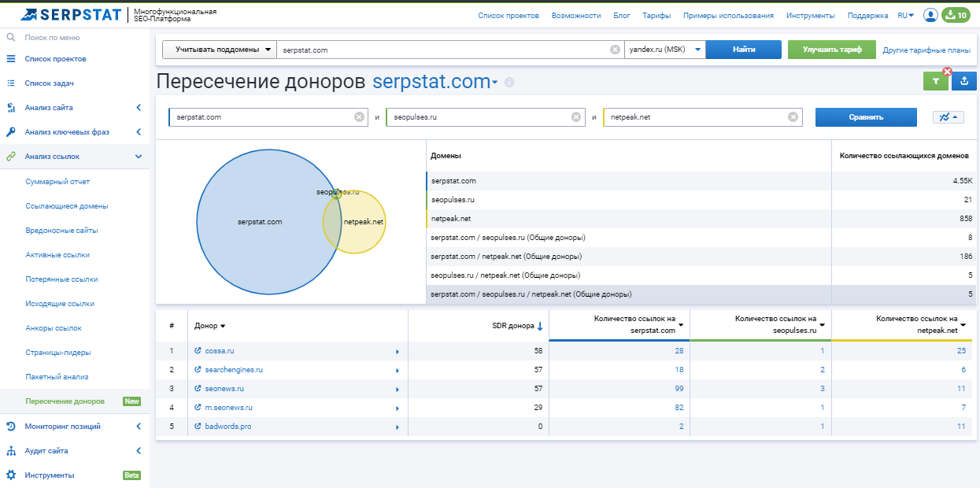Open Возможности top menu link
The width and height of the screenshot is (980, 488).
tap(576, 15)
